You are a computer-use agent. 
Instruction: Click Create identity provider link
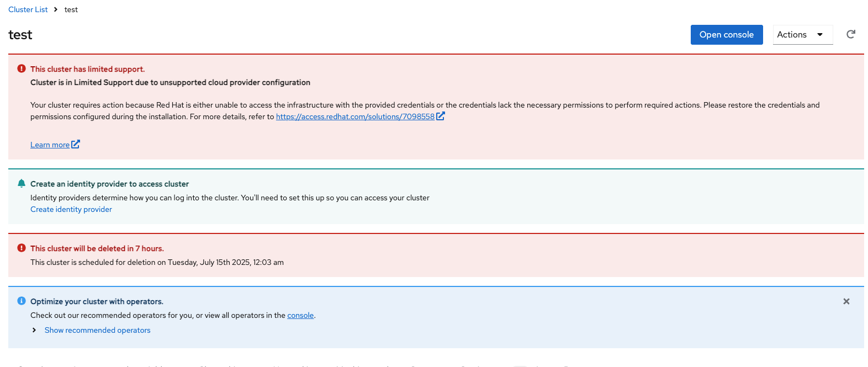[71, 209]
